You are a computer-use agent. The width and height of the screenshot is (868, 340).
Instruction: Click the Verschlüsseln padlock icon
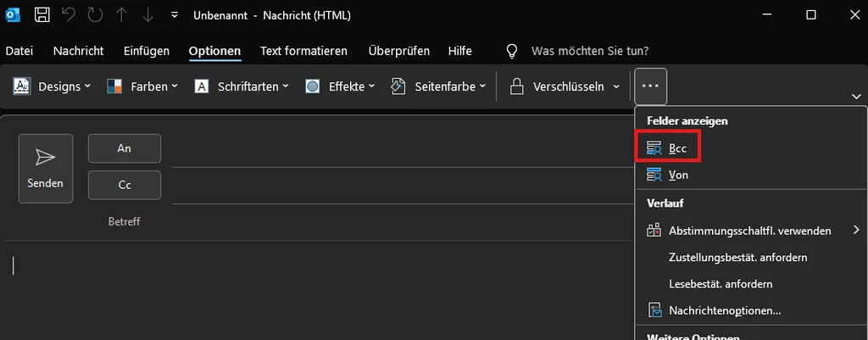point(516,86)
